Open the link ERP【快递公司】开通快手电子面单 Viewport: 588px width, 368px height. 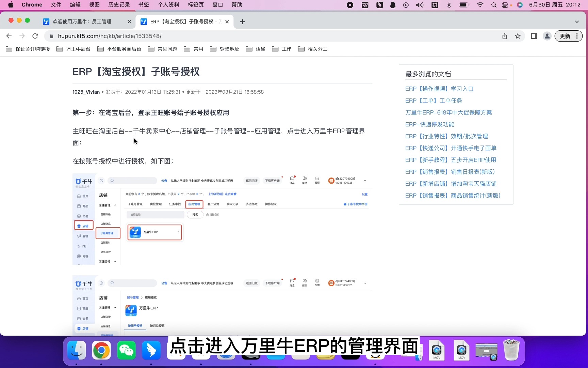click(451, 148)
